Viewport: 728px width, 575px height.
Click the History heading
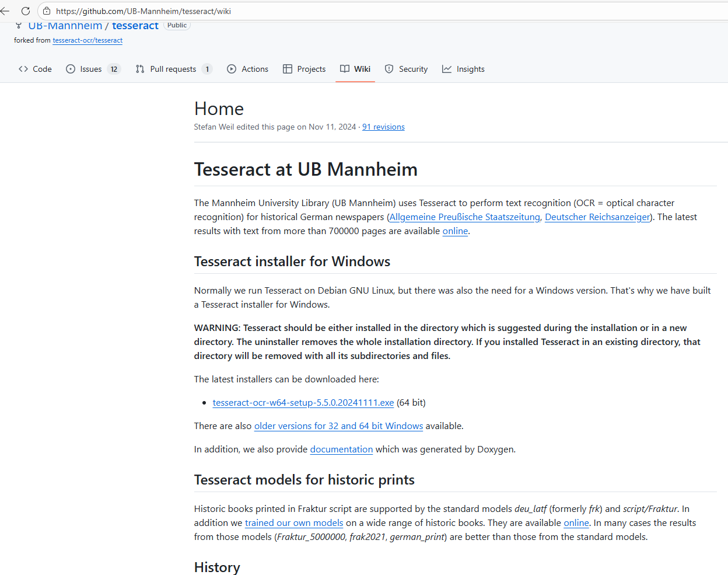(217, 567)
